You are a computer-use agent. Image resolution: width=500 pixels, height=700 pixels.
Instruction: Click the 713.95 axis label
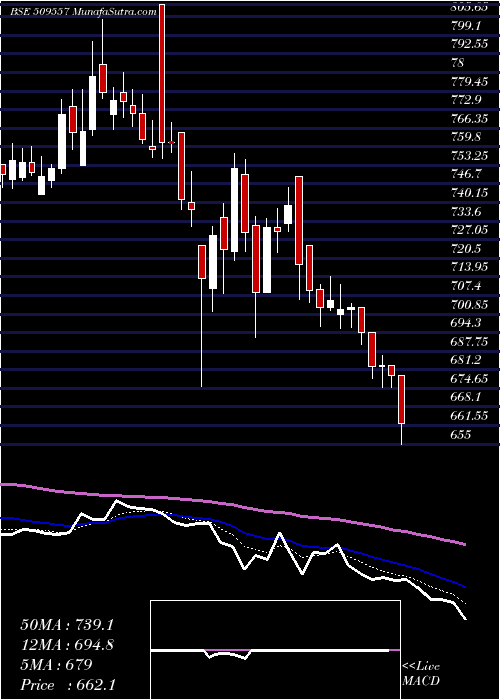click(x=470, y=267)
